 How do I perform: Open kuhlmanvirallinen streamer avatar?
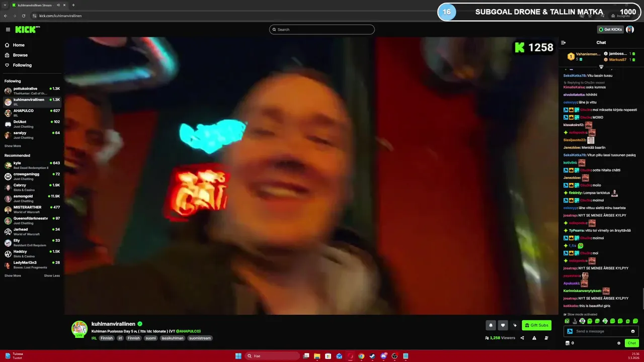click(x=79, y=329)
